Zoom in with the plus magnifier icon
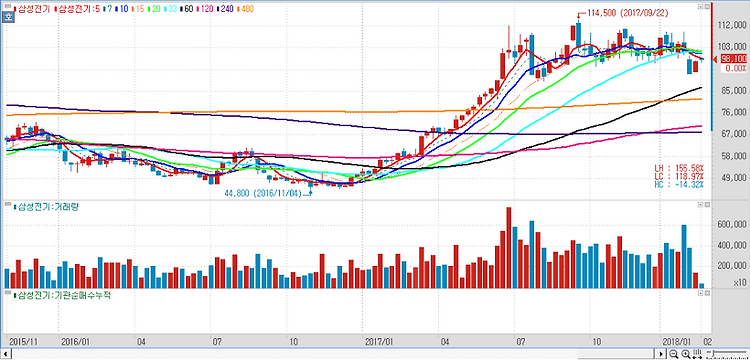This screenshot has height=360, width=750. 685,354
